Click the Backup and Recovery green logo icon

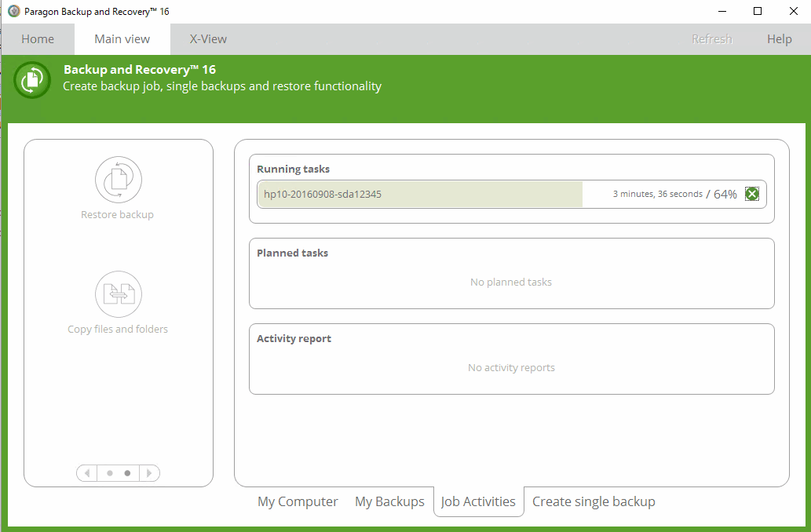32,79
